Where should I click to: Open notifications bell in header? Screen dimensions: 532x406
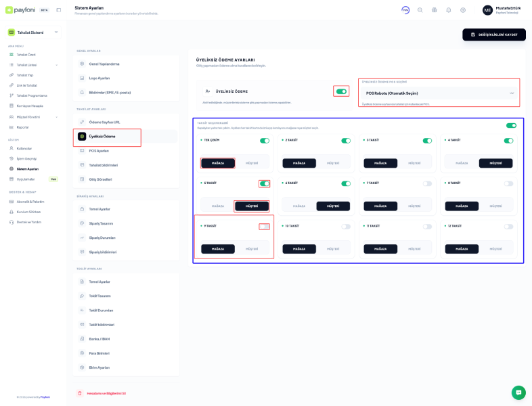pos(448,10)
